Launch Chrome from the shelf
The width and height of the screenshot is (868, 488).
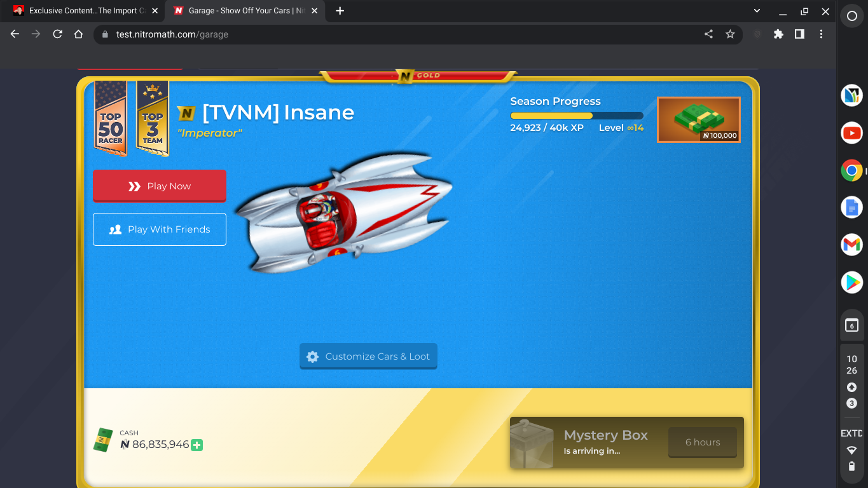[851, 170]
